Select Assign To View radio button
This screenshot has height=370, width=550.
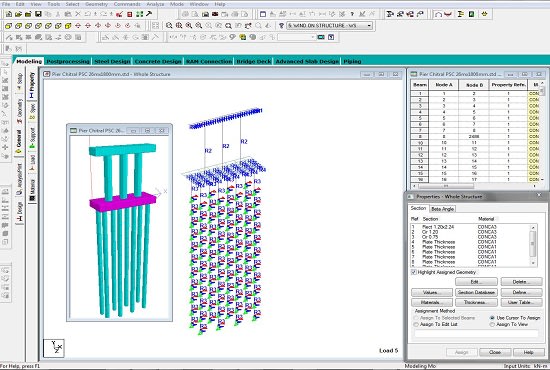coord(492,324)
